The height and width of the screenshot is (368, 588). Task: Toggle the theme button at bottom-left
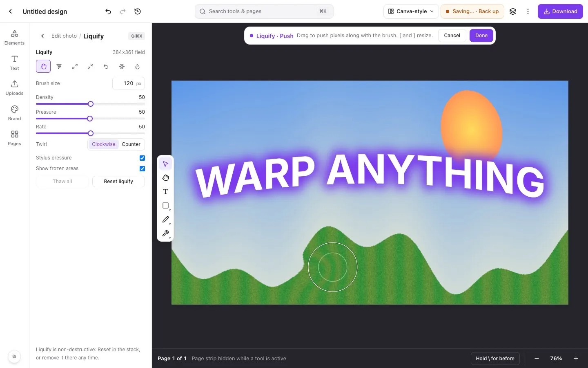(x=14, y=357)
